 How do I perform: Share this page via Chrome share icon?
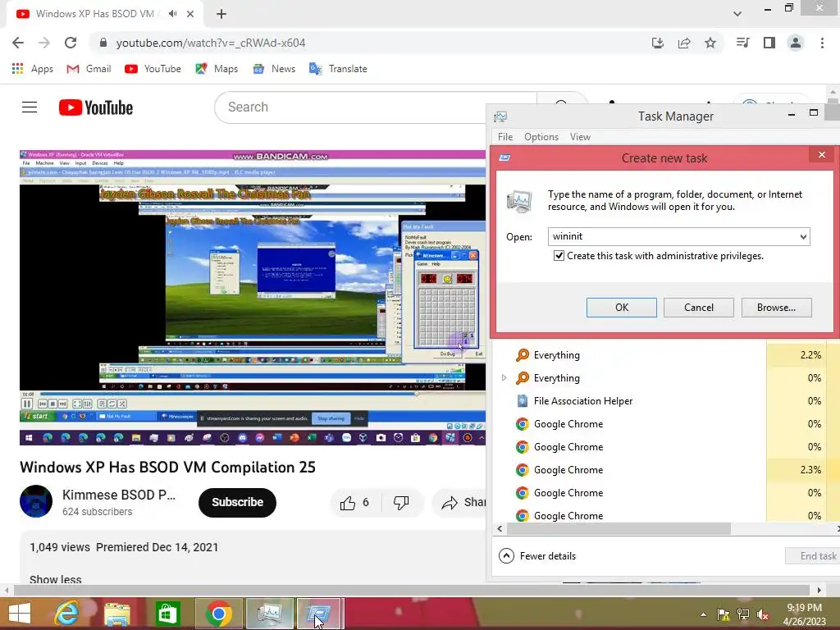684,43
